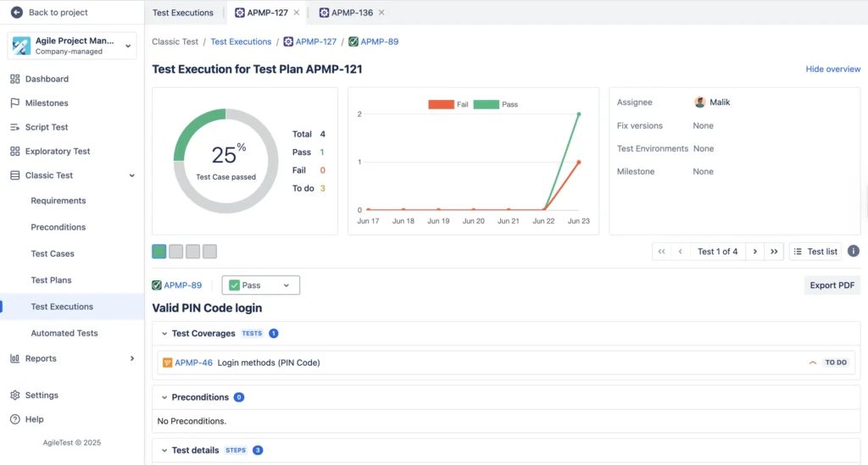Screen dimensions: 868x465
Task: Click Hide overview link
Action: point(832,69)
